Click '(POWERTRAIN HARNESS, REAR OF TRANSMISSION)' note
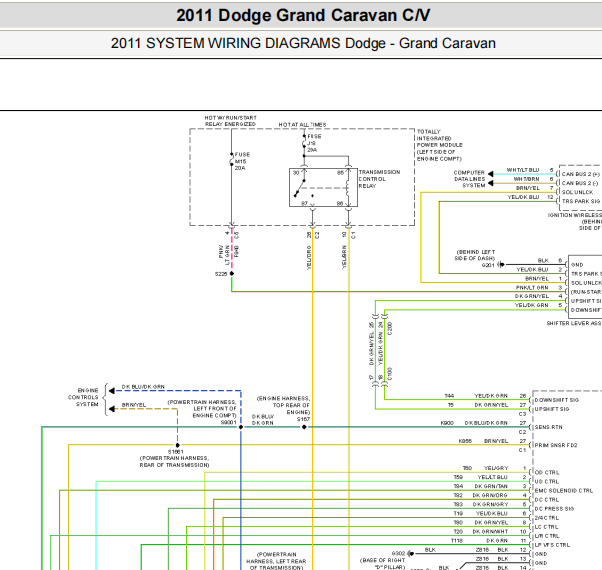 tap(174, 462)
